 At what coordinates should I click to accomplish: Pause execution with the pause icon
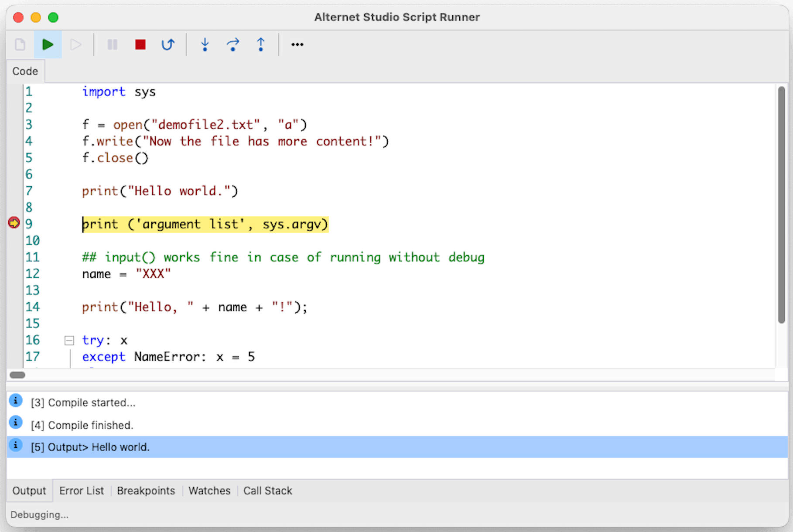tap(113, 44)
